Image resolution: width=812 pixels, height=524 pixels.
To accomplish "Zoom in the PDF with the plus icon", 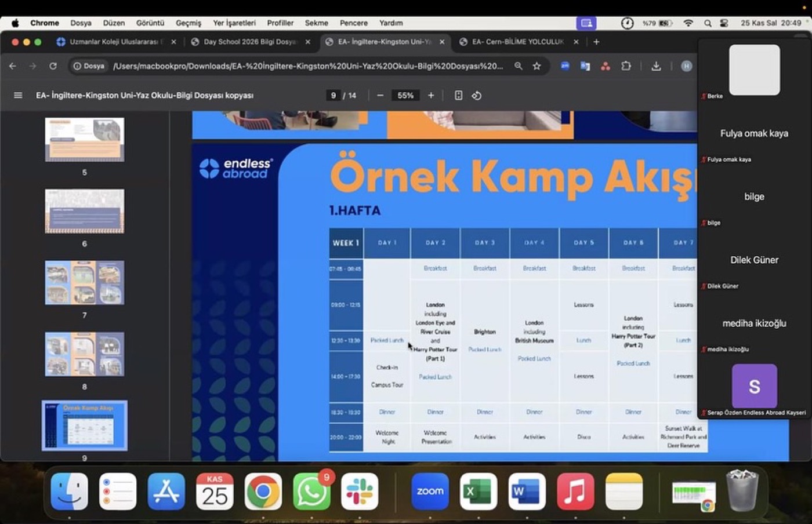I will click(x=431, y=95).
